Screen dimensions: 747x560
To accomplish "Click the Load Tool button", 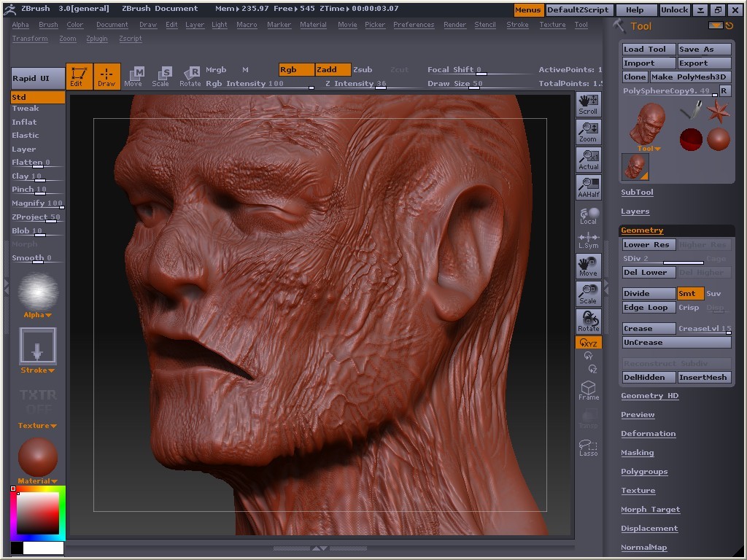I will pyautogui.click(x=649, y=49).
